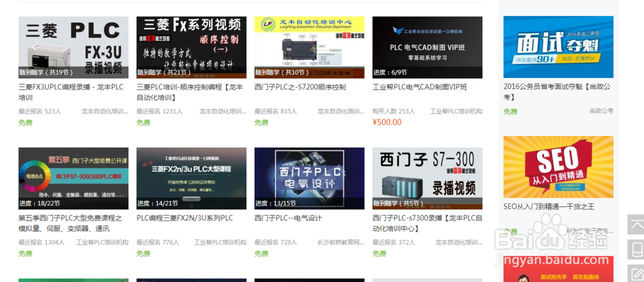Click provider 工业帮PLC培训机构 under 776人 course

tap(220, 243)
